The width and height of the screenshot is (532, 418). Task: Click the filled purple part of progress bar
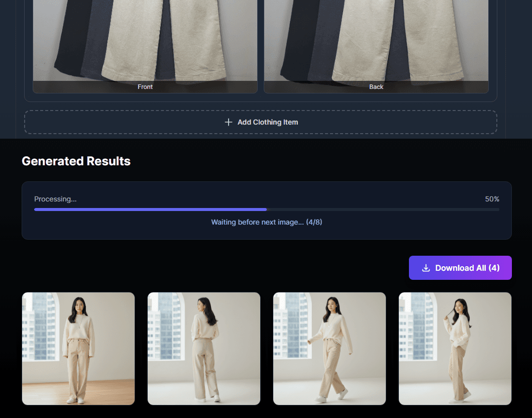click(151, 210)
